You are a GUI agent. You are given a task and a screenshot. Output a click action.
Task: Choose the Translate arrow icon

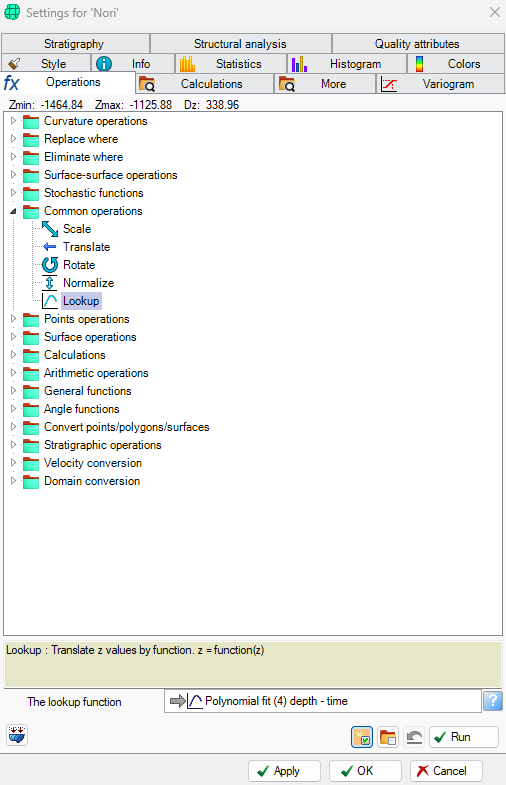pyautogui.click(x=50, y=247)
